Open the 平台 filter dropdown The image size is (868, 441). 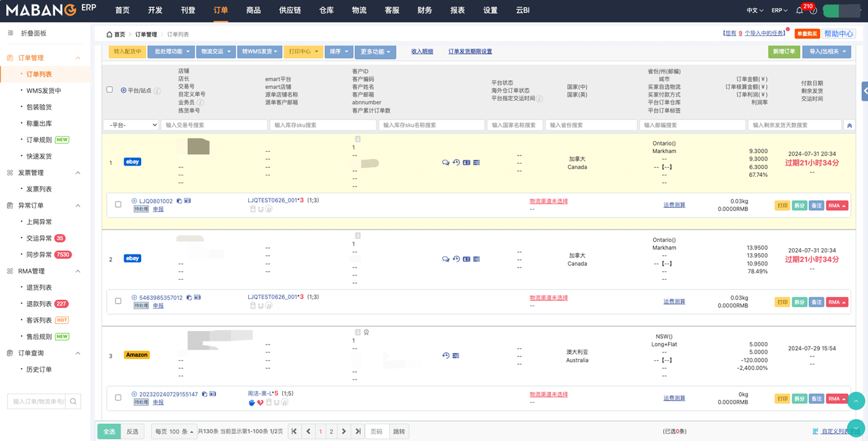pyautogui.click(x=131, y=126)
